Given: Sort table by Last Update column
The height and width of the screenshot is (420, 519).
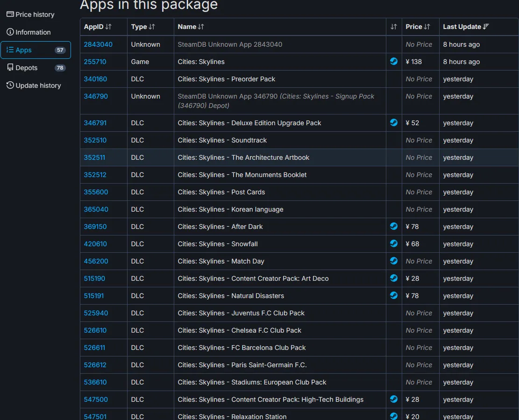Looking at the screenshot, I should (x=479, y=27).
